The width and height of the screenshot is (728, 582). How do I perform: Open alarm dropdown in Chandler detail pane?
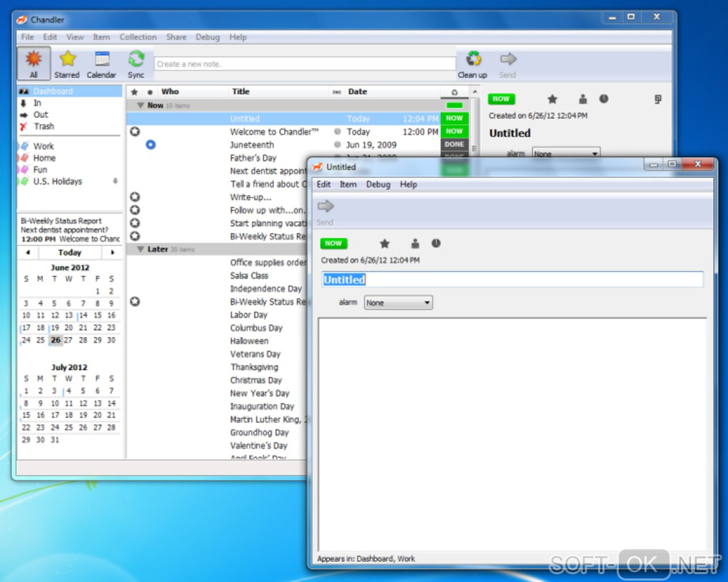click(566, 154)
